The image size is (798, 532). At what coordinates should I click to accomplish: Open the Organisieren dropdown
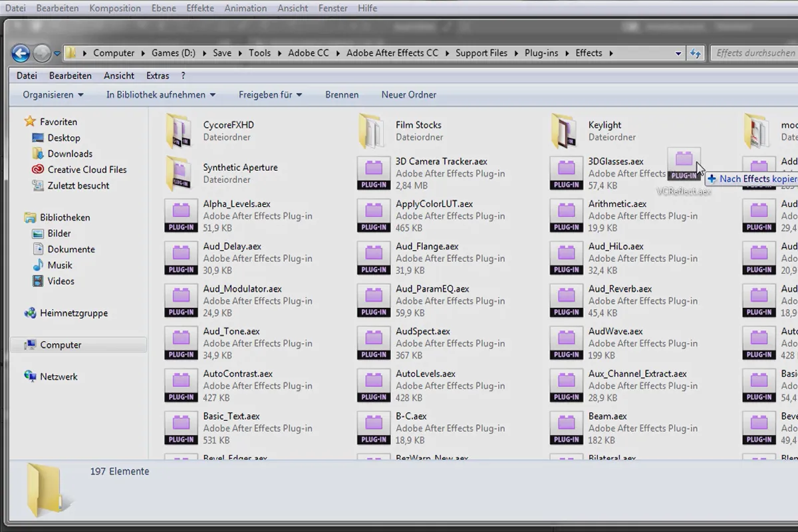[53, 95]
